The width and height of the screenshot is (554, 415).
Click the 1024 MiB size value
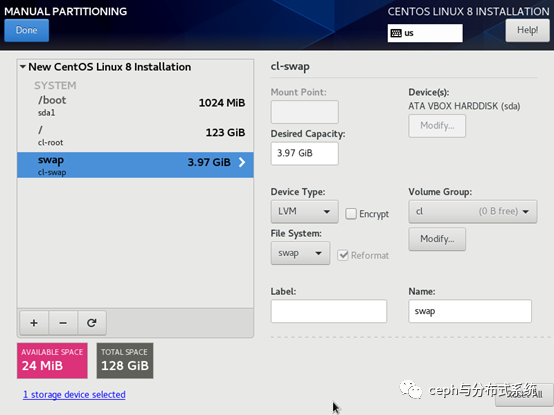(x=222, y=103)
